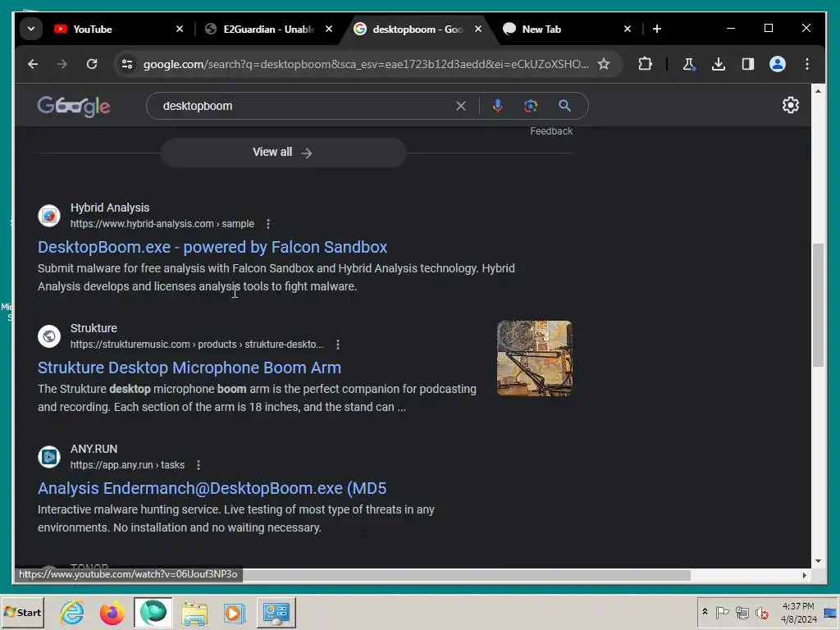840x630 pixels.
Task: Click the ANY.RUN site favicon
Action: [49, 457]
